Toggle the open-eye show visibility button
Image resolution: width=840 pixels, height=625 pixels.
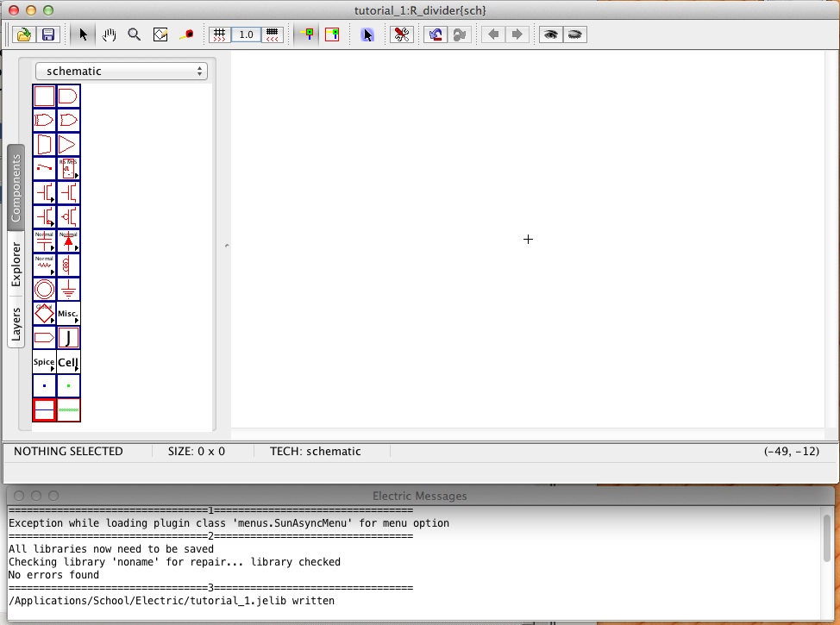pos(549,34)
